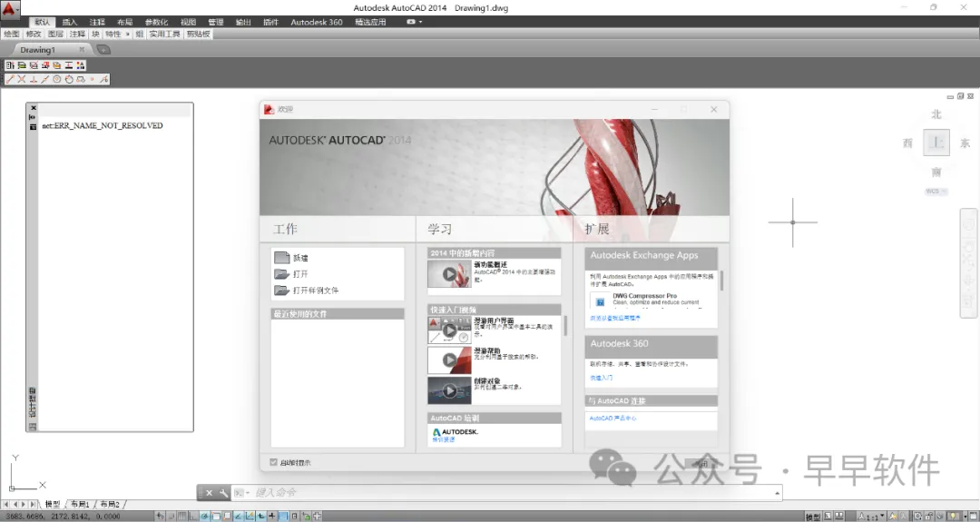Toggle Infer Constraints in status bar
The image size is (980, 522).
tap(161, 517)
